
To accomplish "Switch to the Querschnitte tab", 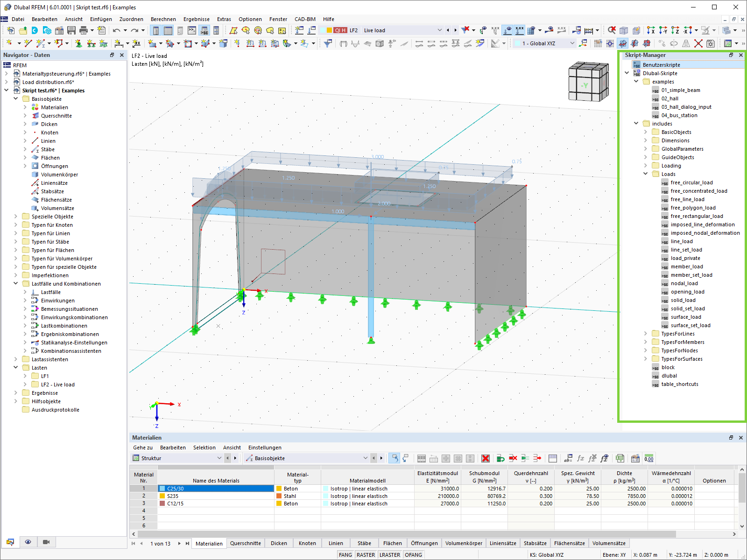I will click(x=245, y=543).
